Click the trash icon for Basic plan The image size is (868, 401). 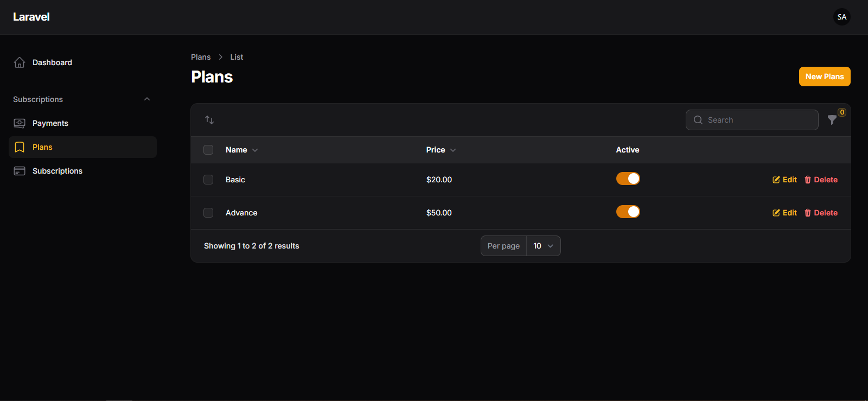[808, 180]
